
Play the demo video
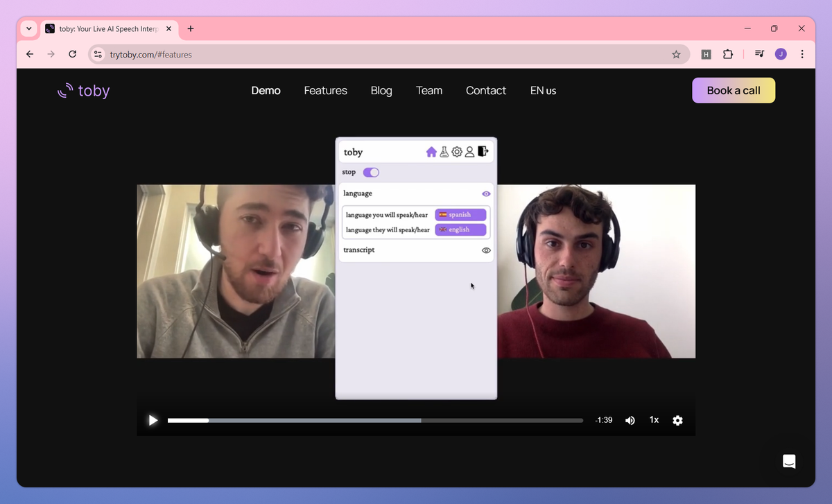point(153,420)
